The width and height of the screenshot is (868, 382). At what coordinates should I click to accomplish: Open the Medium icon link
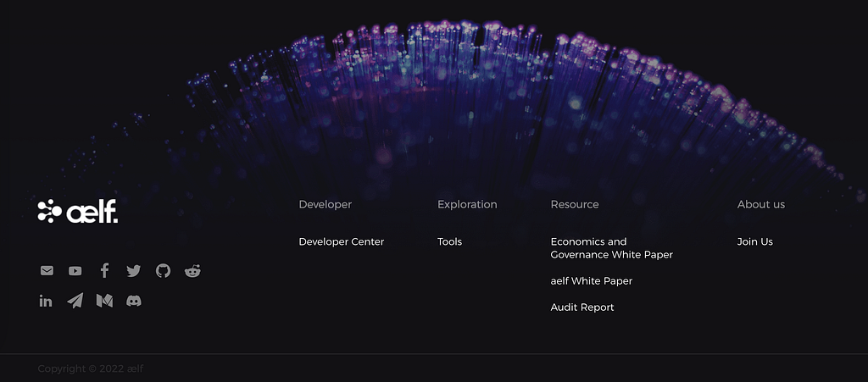[104, 300]
